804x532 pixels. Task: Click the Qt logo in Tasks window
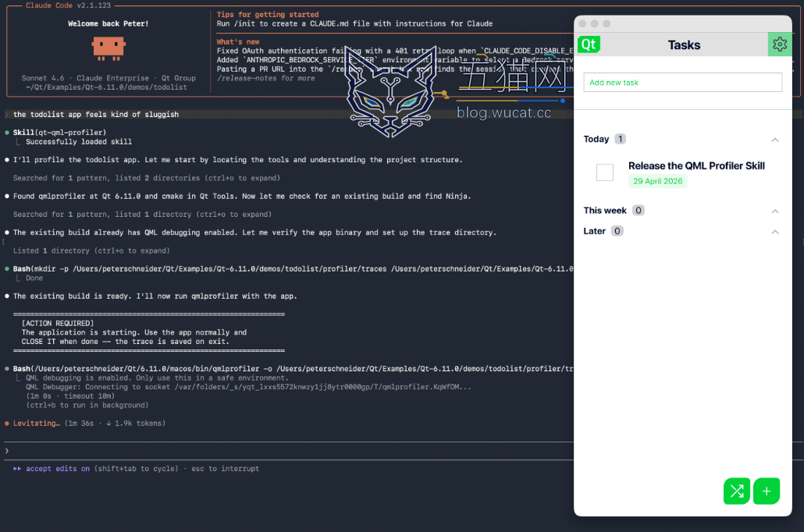click(589, 44)
